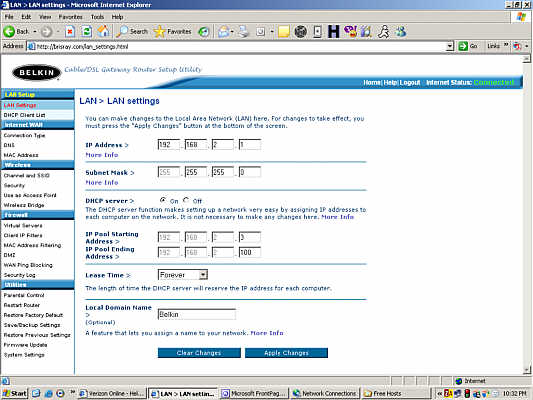This screenshot has height=400, width=533.
Task: Open Wireless Bridge in sidebar
Action: pos(24,205)
